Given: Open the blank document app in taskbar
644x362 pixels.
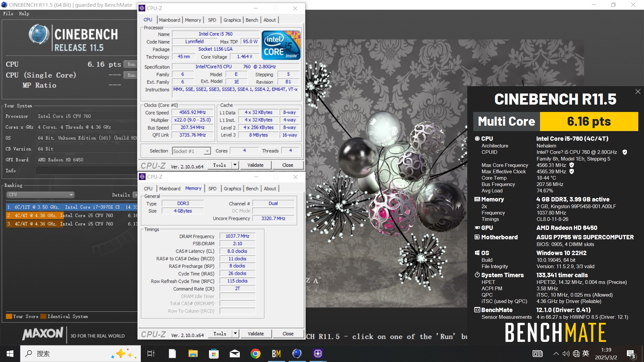Looking at the screenshot, I should [x=172, y=354].
